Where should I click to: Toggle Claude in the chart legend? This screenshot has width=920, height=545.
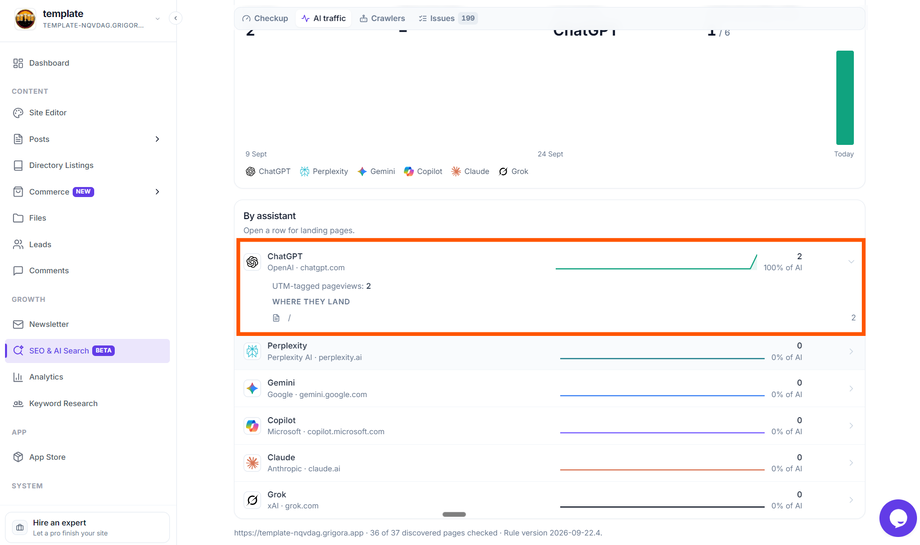(x=470, y=171)
